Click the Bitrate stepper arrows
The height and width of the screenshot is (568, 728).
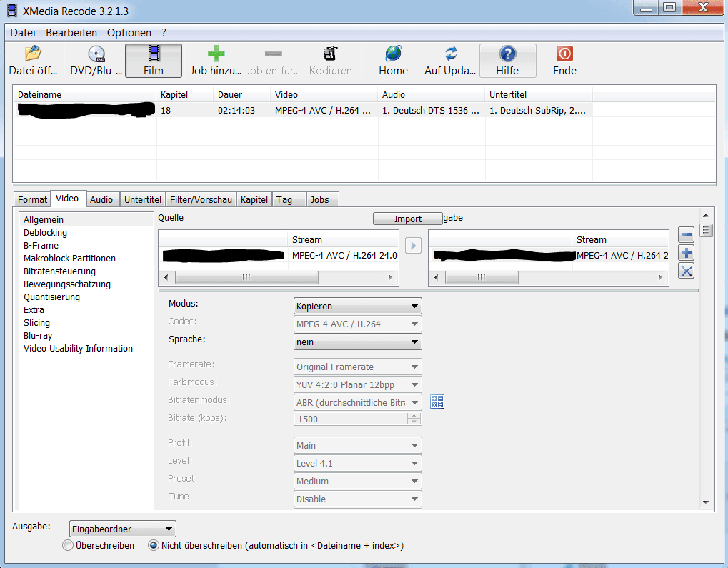414,419
